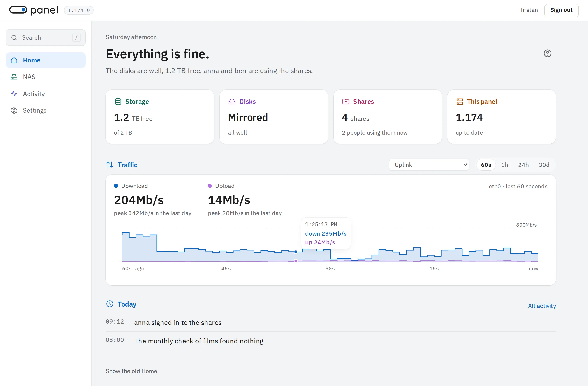Screen dimensions: 588x386
Task: Open the Settings section
Action: [x=46, y=111]
